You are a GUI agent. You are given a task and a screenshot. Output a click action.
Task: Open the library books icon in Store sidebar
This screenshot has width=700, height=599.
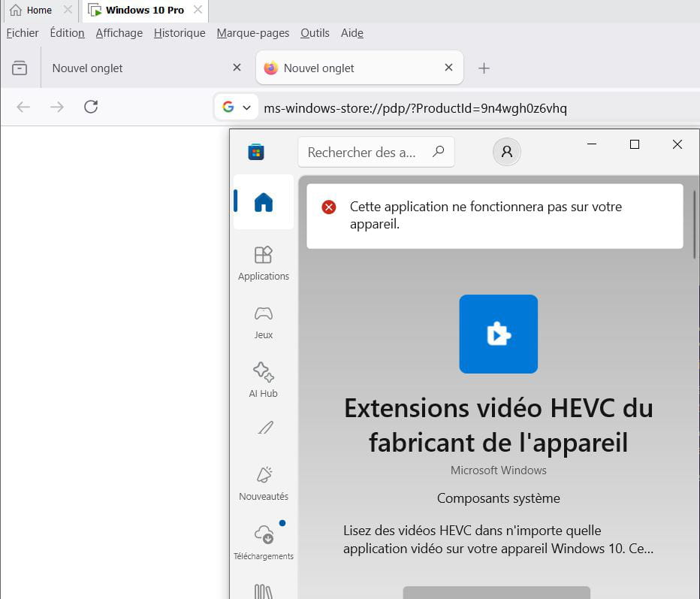tap(264, 591)
